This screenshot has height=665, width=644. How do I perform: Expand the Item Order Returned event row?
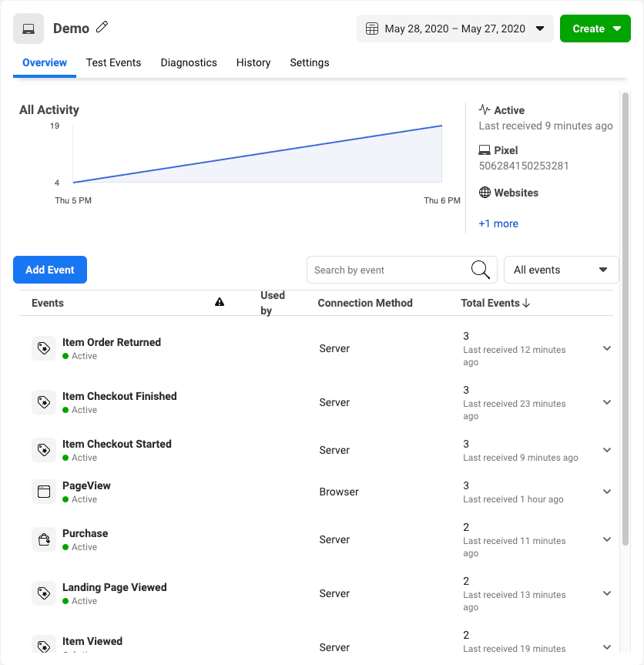click(x=607, y=348)
